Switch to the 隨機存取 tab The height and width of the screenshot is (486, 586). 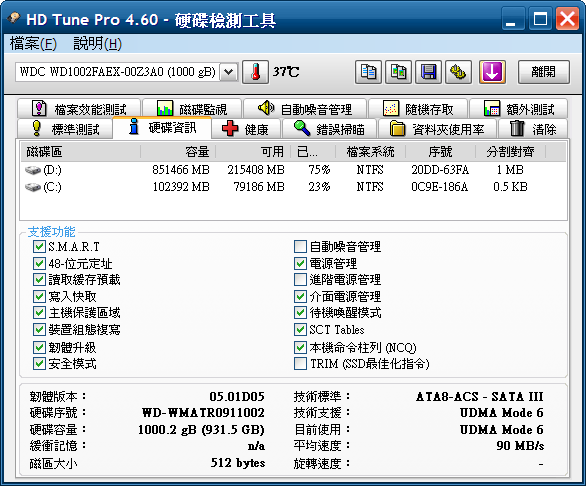point(418,109)
